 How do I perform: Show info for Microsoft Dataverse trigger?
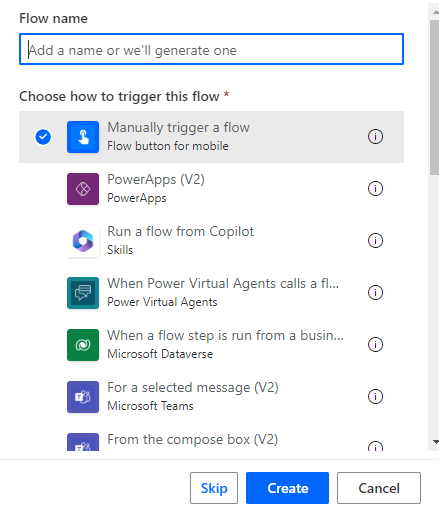click(x=375, y=345)
